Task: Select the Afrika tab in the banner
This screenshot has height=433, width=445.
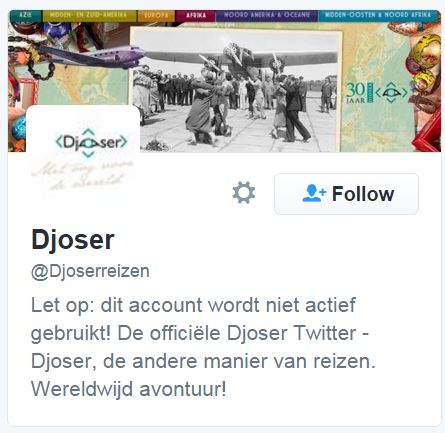Action: [196, 15]
